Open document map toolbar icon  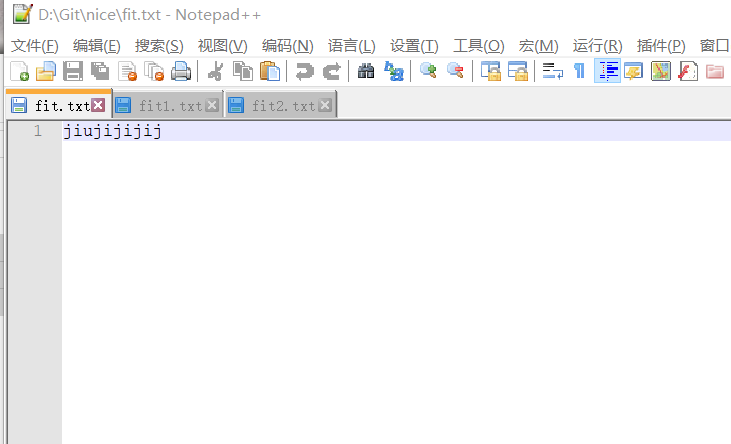pos(661,71)
